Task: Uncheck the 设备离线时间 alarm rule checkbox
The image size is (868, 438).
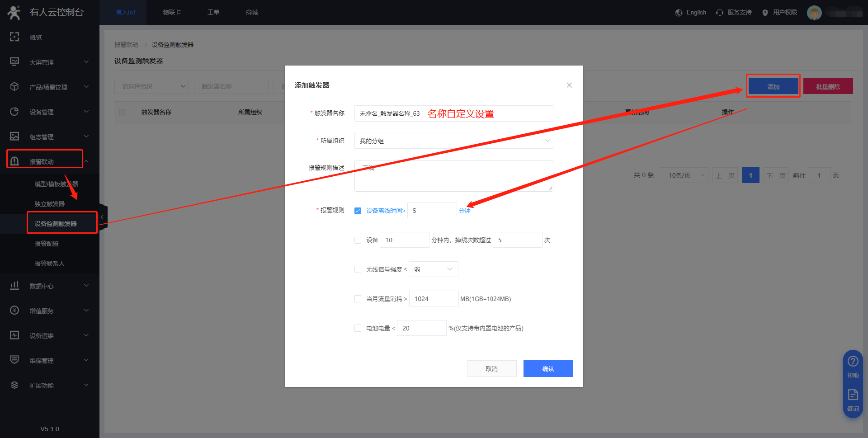Action: pyautogui.click(x=358, y=211)
